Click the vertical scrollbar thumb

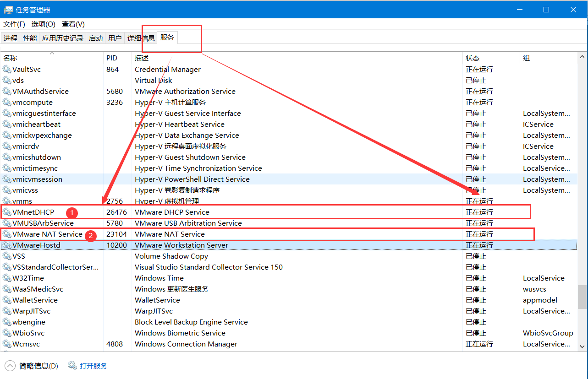point(582,297)
